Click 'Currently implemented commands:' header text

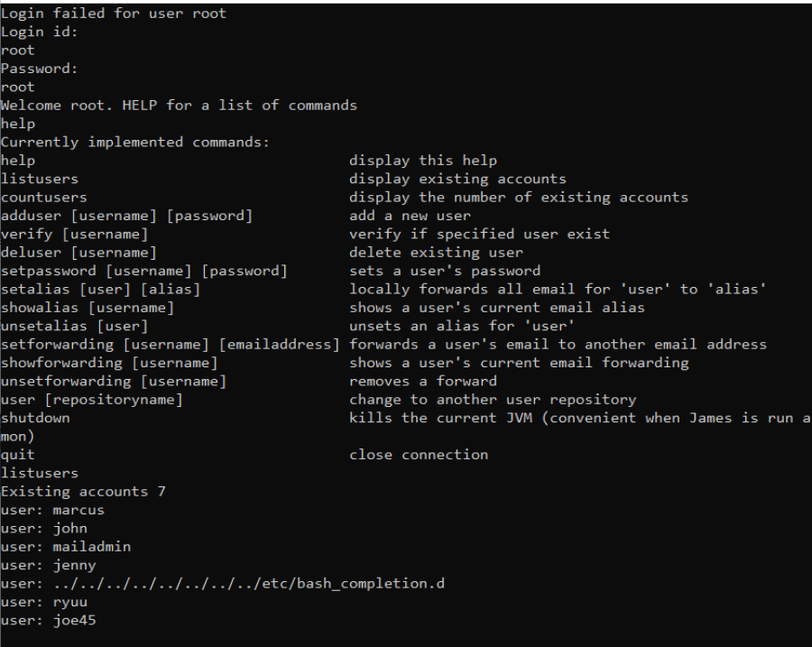click(135, 143)
